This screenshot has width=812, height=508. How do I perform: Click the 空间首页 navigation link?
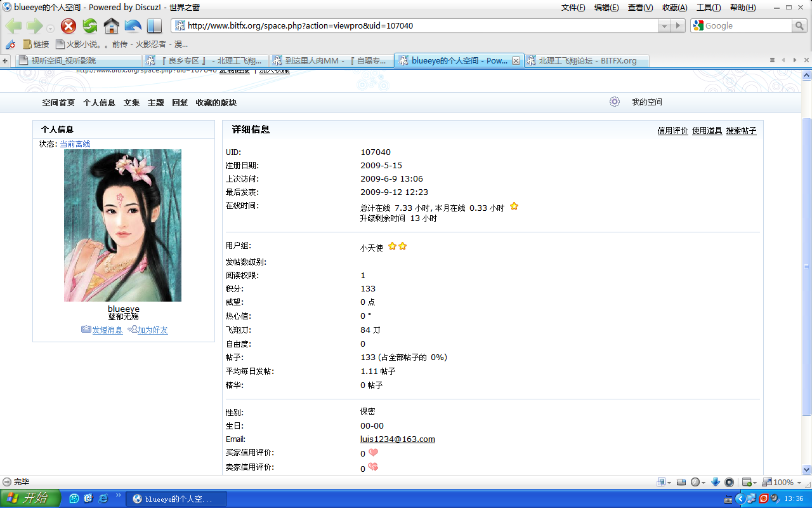[58, 102]
